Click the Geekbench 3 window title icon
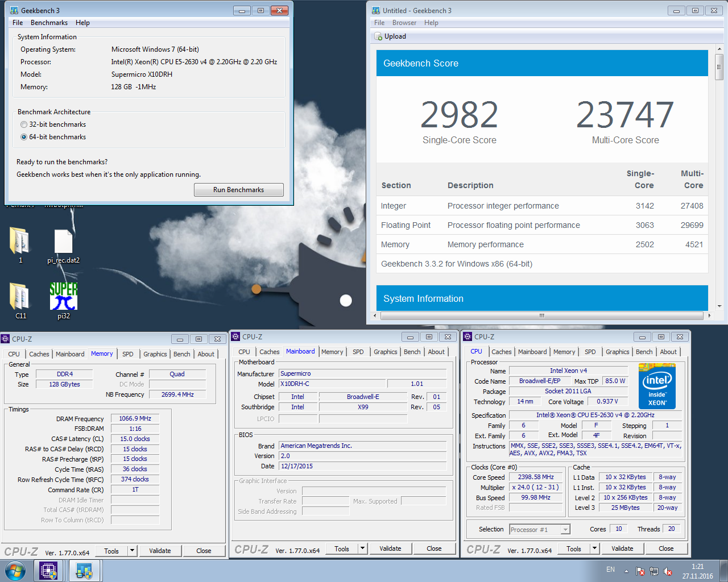 tap(14, 10)
